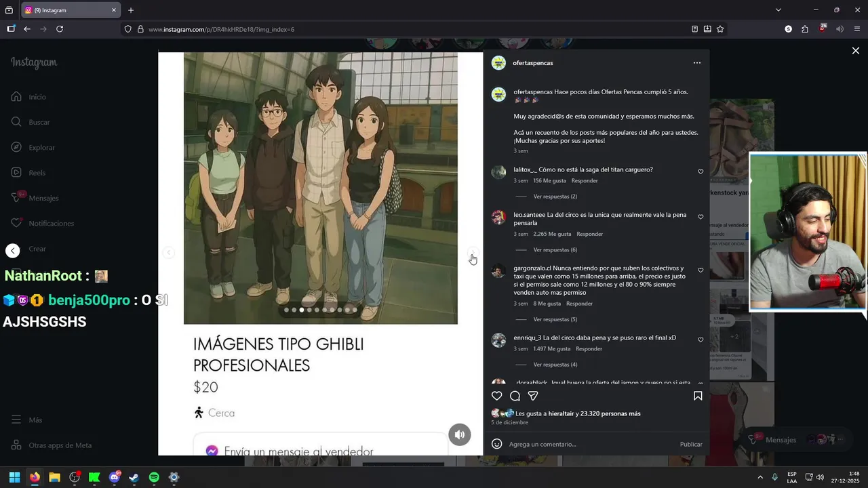The image size is (868, 488).
Task: Open the floating Mensajes panel
Action: pyautogui.click(x=796, y=440)
